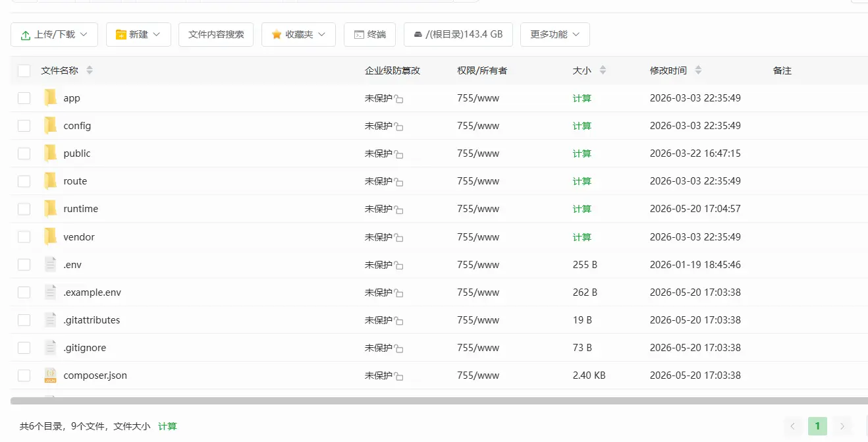Viewport: 868px width, 442px height.
Task: Click the runtime folder icon
Action: (50, 208)
